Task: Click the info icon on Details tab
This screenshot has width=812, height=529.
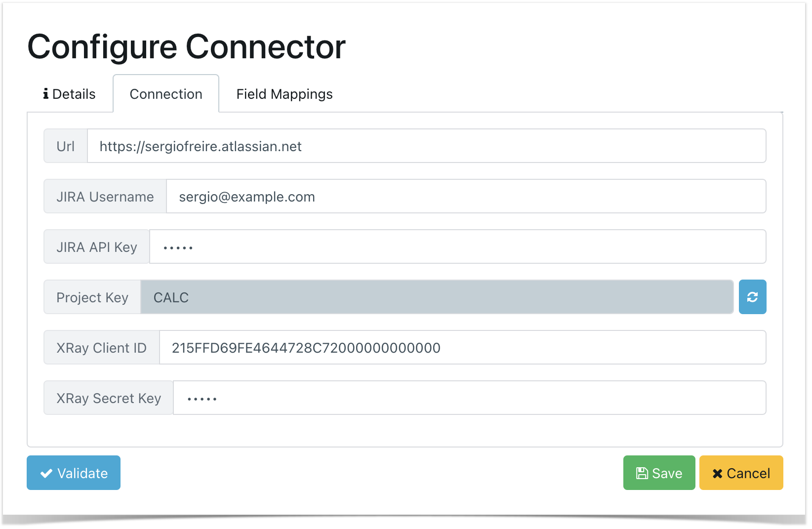Action: pos(46,94)
